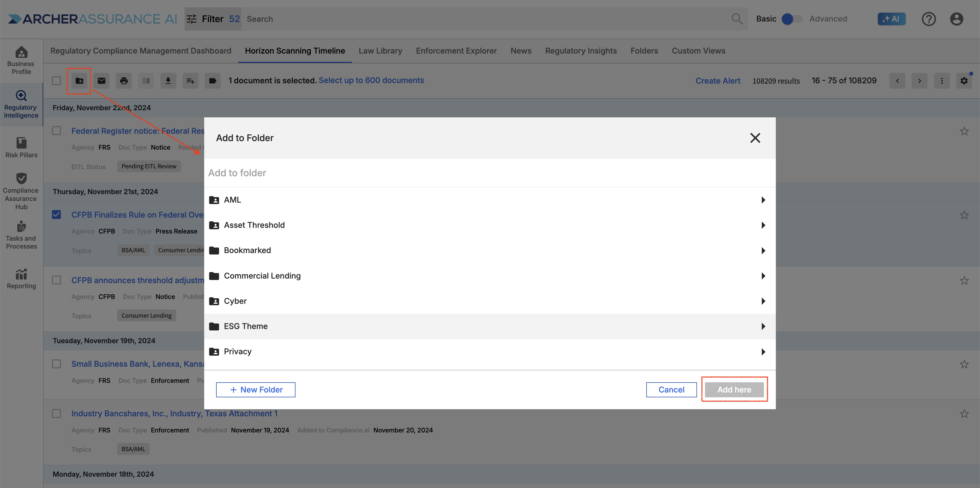Open Reporting in the sidebar
Screen dimensions: 980x488
tap(21, 279)
